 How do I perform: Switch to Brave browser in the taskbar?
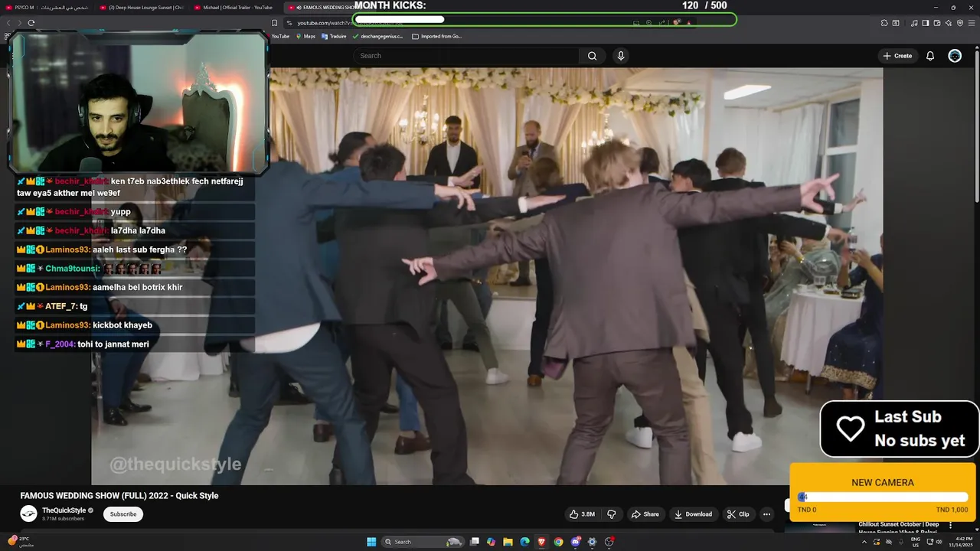(541, 542)
